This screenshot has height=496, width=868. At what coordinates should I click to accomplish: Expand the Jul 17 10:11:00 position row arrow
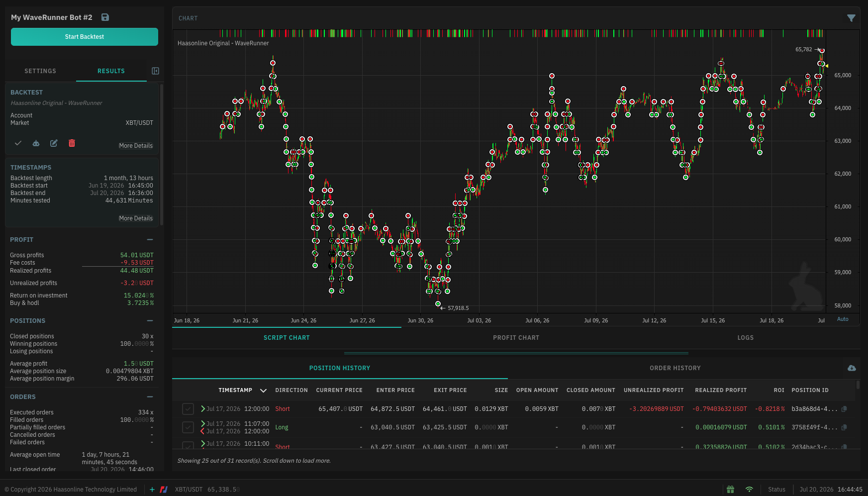click(203, 444)
